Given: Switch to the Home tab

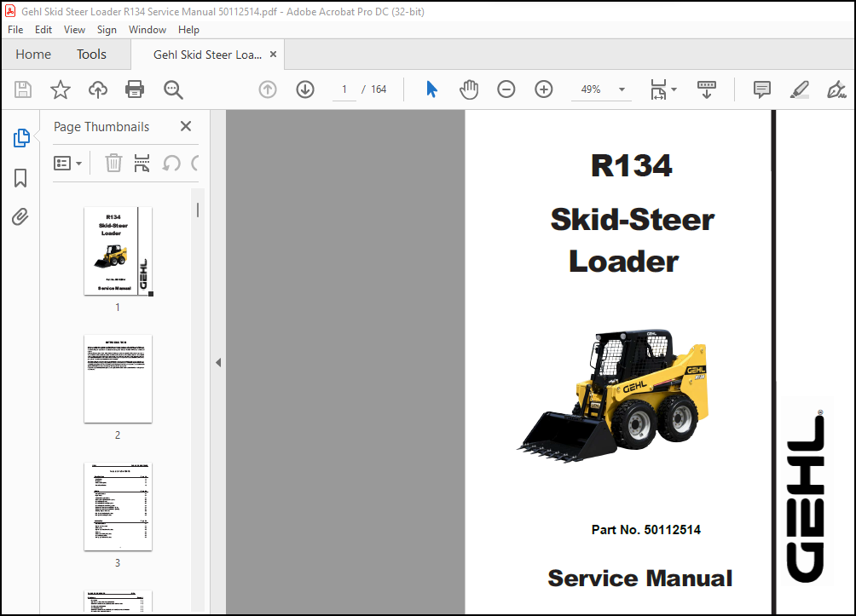Looking at the screenshot, I should pyautogui.click(x=33, y=54).
